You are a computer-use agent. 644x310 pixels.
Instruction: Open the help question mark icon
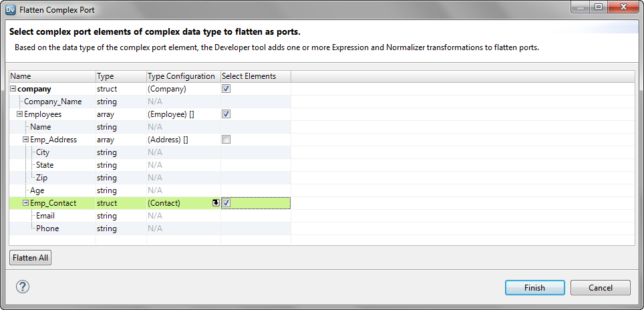click(23, 287)
